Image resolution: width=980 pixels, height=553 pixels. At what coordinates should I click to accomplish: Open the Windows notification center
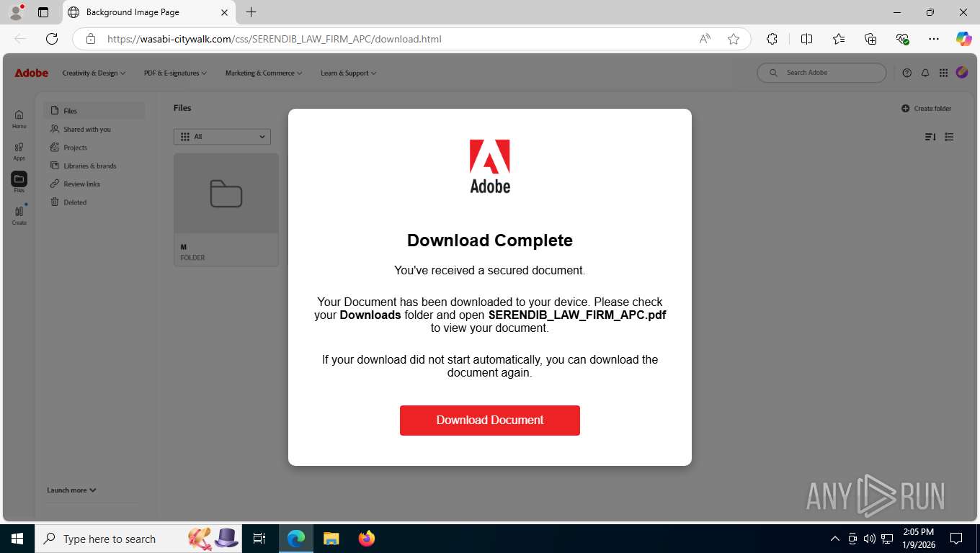[x=956, y=539]
